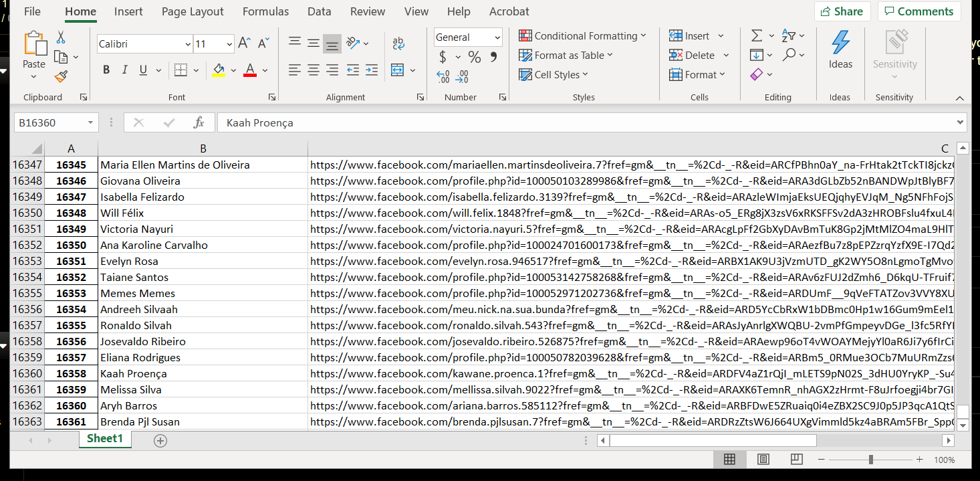980x481 pixels.
Task: Open the font size dropdown
Action: 229,44
